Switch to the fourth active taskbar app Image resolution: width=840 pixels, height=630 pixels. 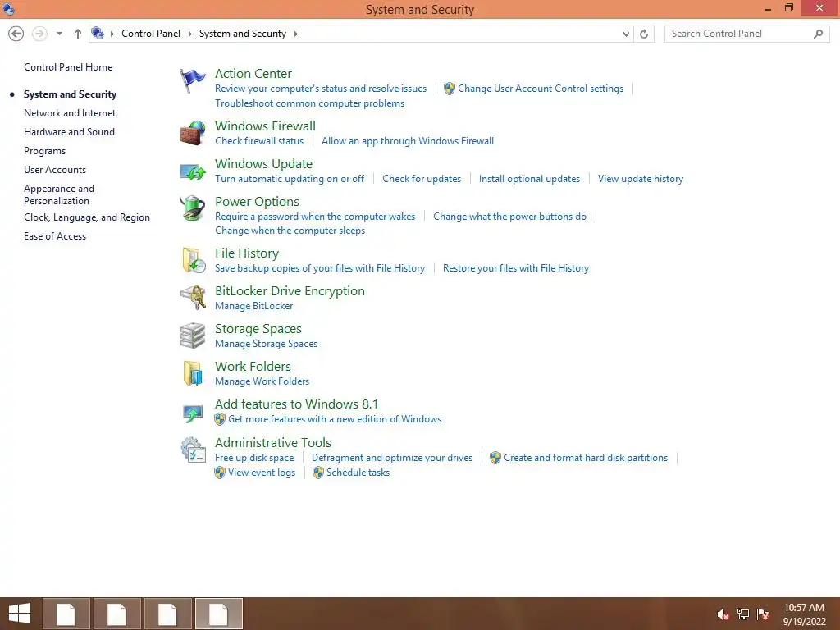218,614
